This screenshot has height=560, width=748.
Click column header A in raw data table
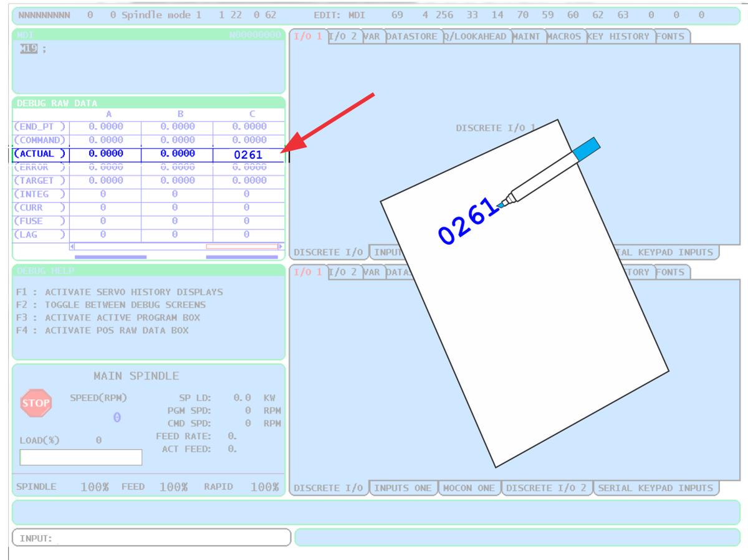[x=108, y=114]
